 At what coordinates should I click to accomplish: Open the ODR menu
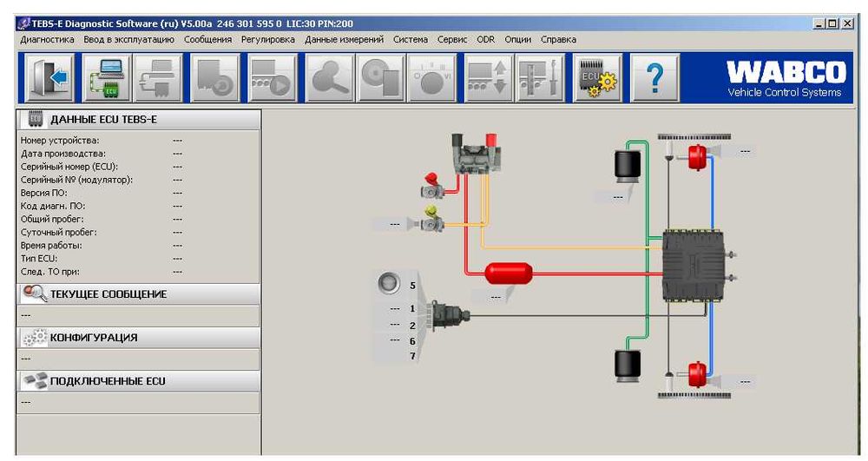click(x=485, y=39)
